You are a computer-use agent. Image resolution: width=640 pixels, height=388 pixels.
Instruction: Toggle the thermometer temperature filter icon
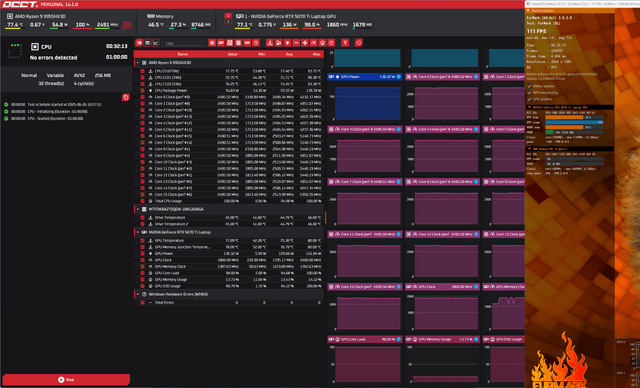269,42
